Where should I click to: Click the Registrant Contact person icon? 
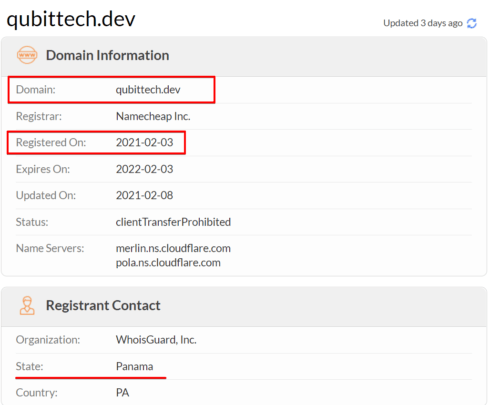[27, 305]
